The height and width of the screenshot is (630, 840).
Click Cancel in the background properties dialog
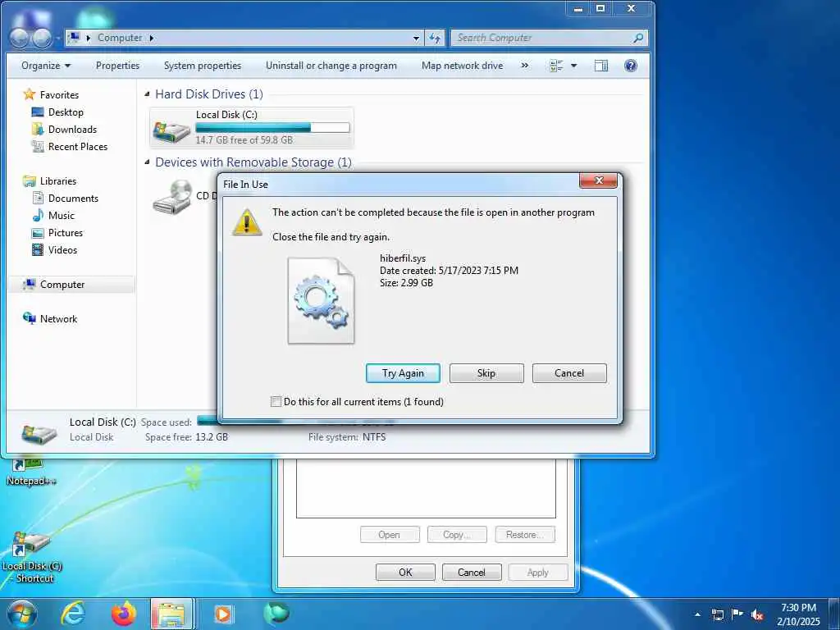472,572
